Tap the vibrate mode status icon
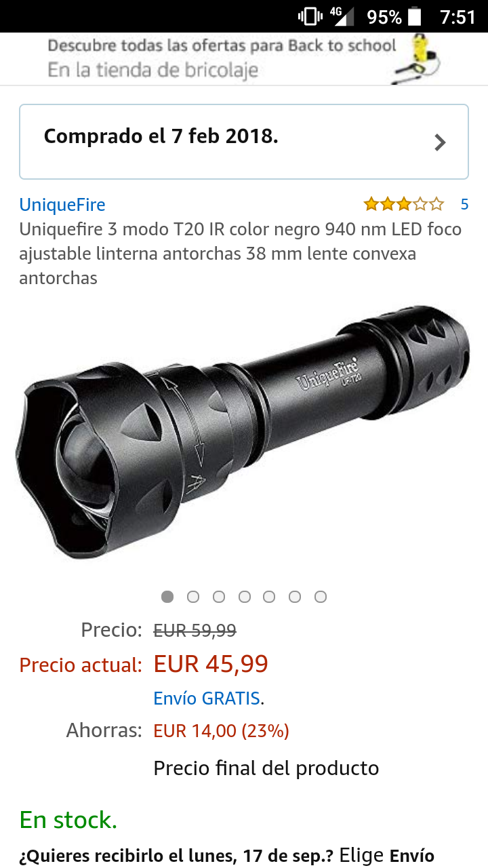The height and width of the screenshot is (868, 488). click(310, 16)
